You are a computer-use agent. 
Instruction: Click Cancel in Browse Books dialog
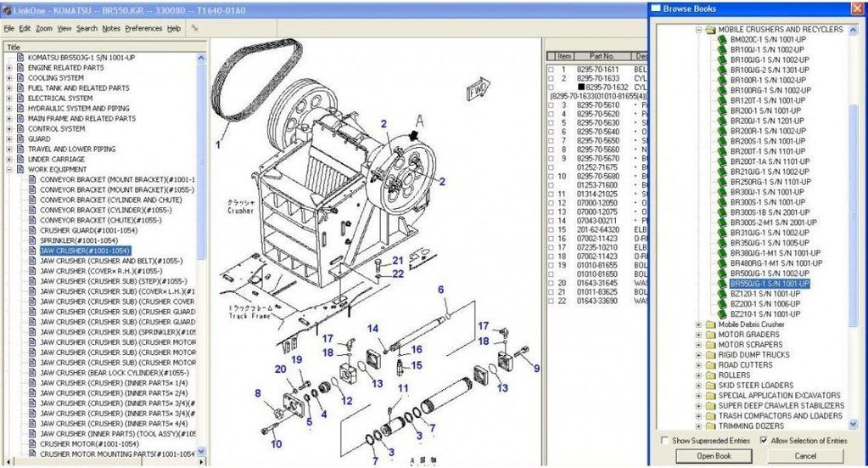tap(805, 456)
